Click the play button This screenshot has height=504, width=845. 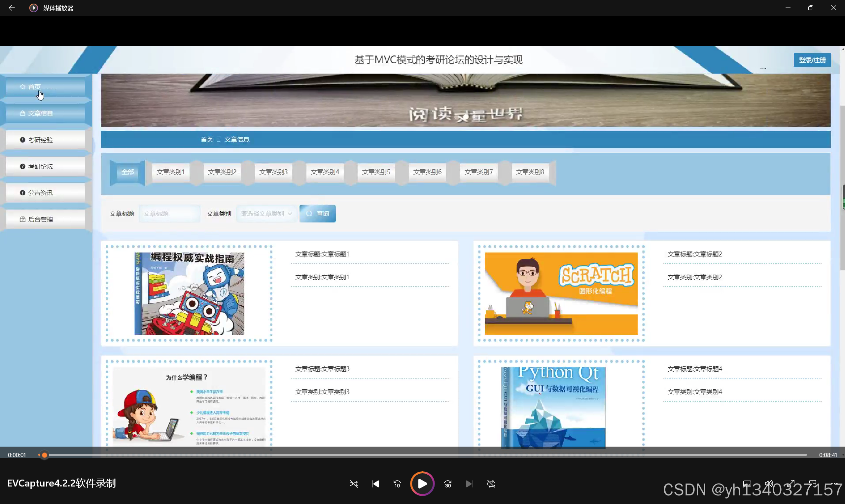(422, 484)
